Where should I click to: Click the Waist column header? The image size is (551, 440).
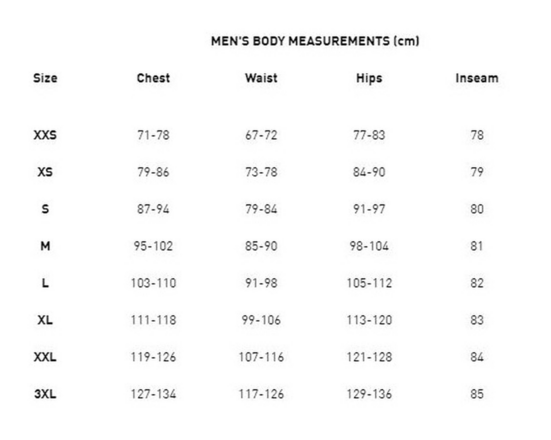click(261, 78)
